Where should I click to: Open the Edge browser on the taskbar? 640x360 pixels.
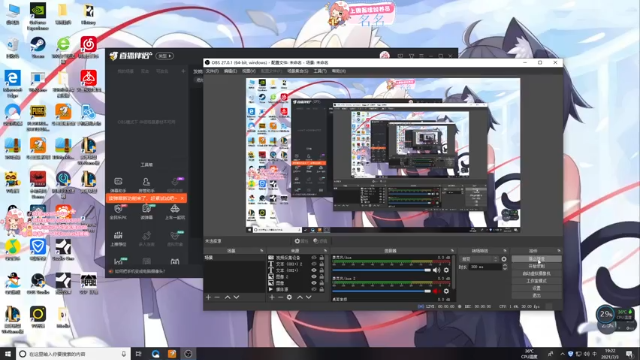tap(156, 354)
